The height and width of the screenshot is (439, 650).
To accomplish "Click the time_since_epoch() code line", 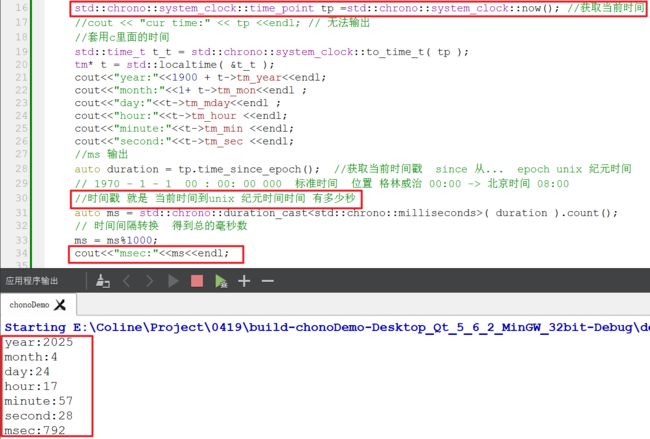I will point(353,169).
